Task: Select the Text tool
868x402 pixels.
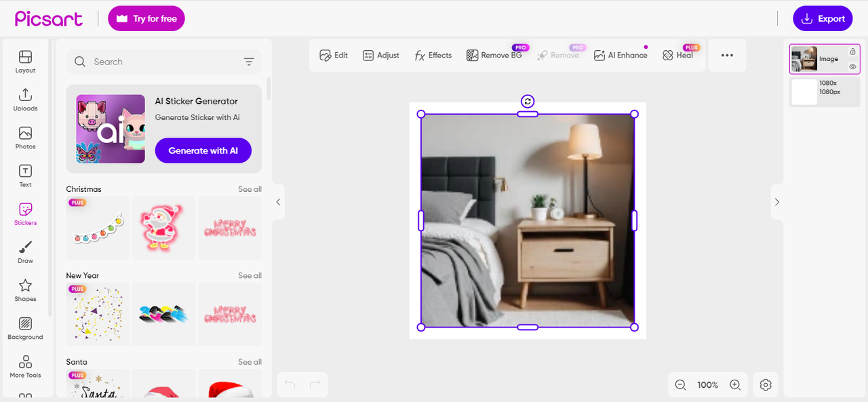Action: pos(25,176)
